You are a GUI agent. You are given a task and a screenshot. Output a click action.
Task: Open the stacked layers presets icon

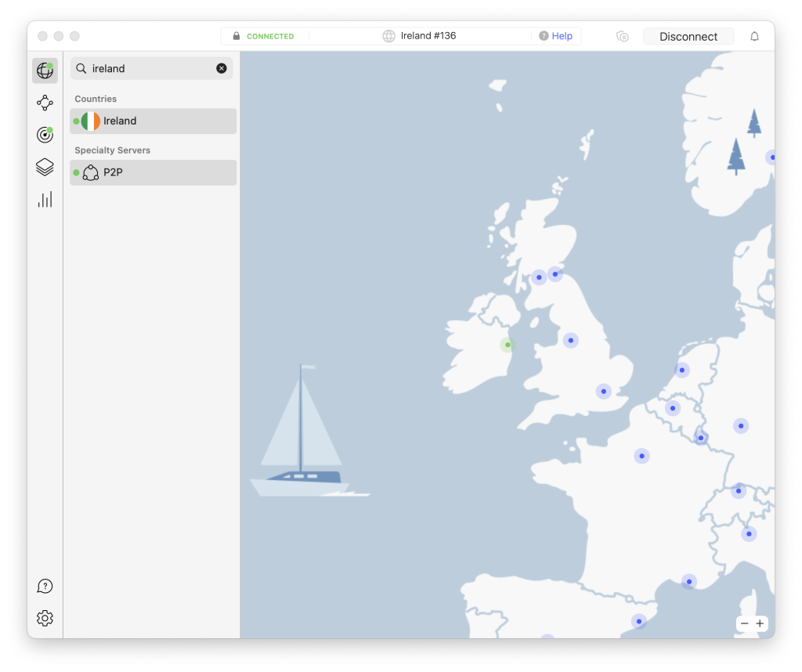pyautogui.click(x=45, y=167)
